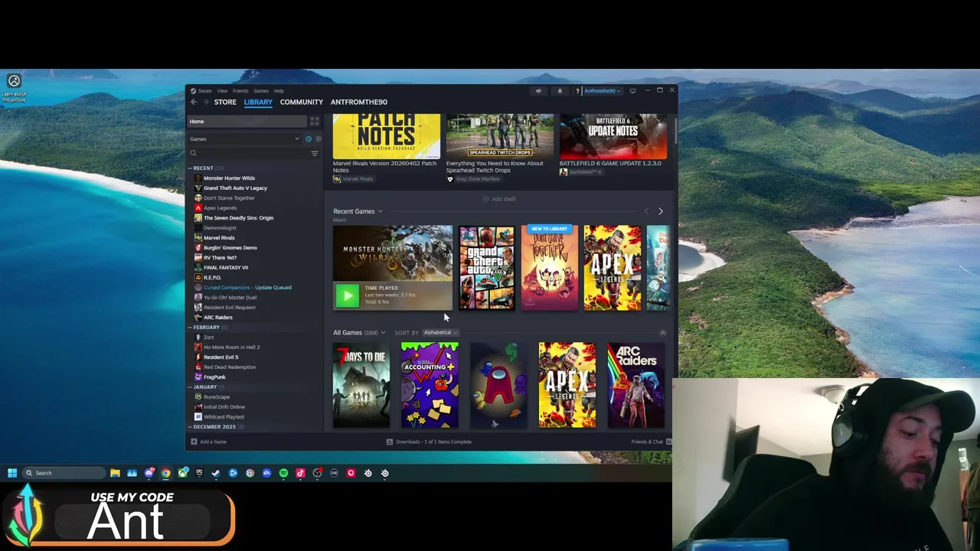Collapse the RECENT section in game list
980x551 pixels.
pos(190,168)
